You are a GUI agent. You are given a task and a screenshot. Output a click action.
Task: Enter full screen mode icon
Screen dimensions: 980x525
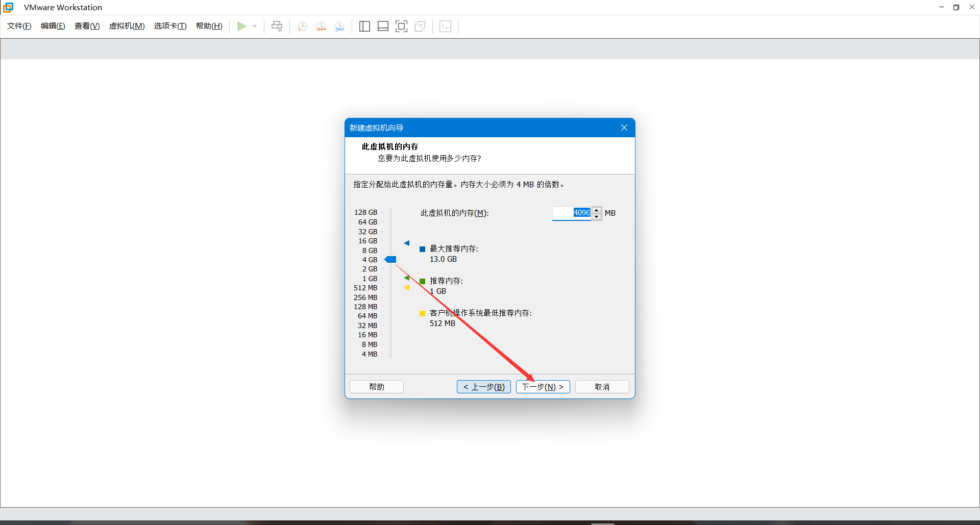click(402, 26)
